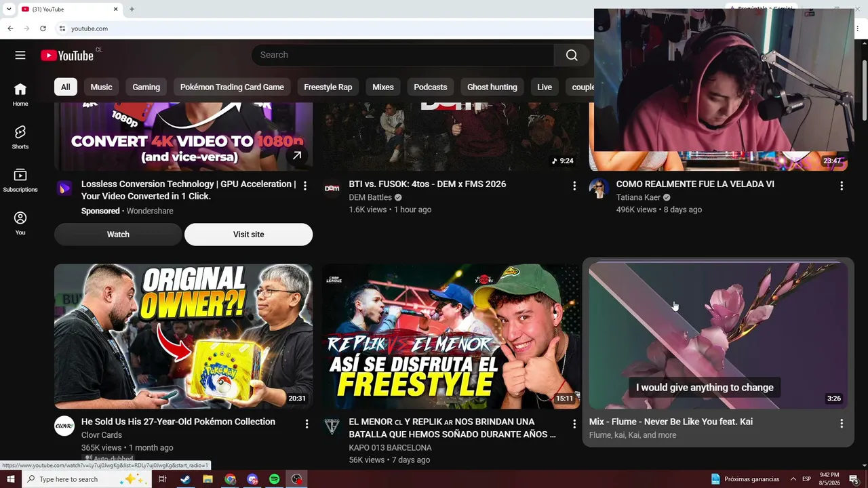This screenshot has height=488, width=868.
Task: Select the Music filter chip
Action: (x=101, y=87)
